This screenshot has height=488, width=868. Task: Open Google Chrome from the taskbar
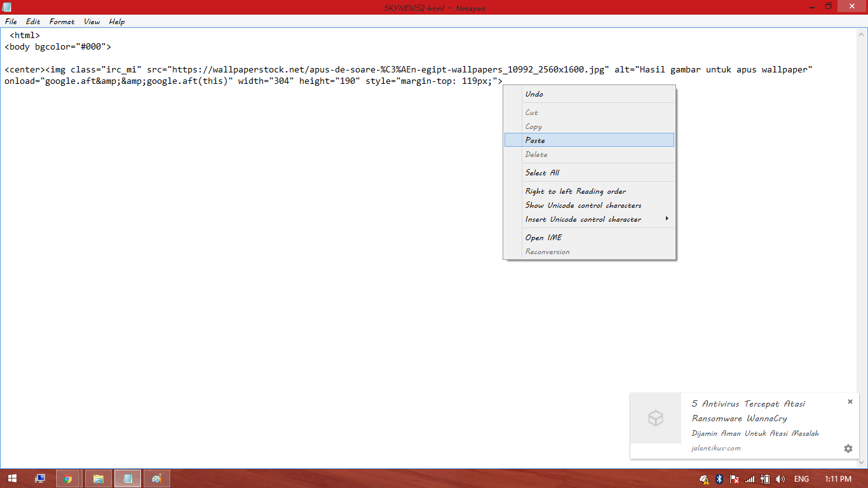(x=69, y=478)
